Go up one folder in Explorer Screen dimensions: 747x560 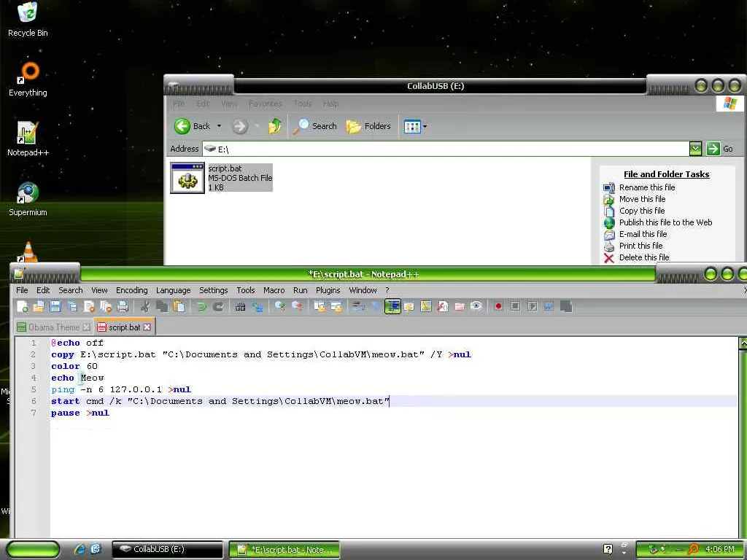(275, 126)
